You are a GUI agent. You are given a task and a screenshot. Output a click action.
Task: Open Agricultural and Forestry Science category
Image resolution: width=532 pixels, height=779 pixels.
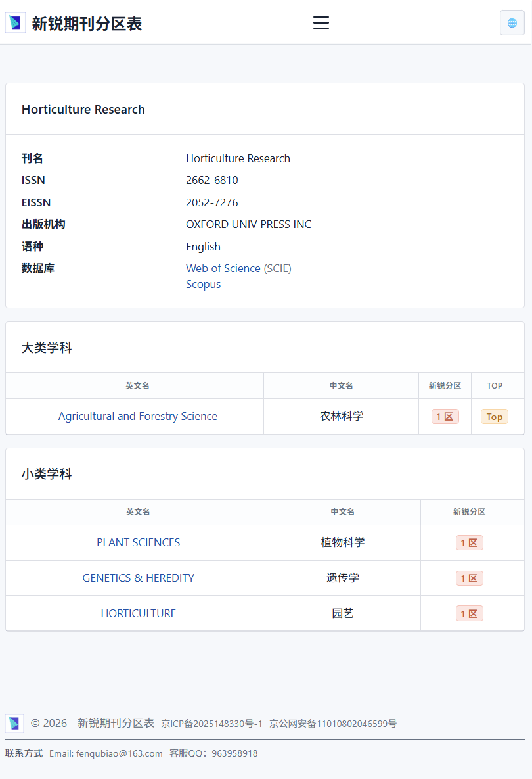[137, 416]
